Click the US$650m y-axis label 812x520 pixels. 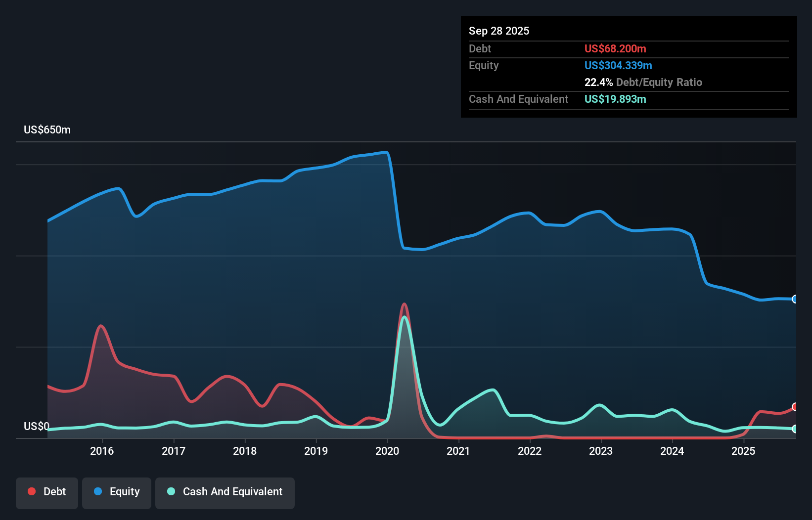point(47,130)
